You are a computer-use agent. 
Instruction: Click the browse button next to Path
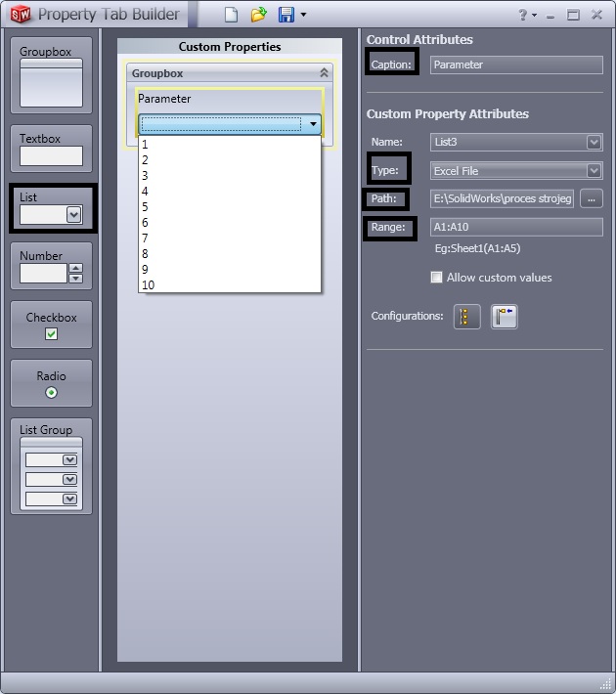click(591, 199)
